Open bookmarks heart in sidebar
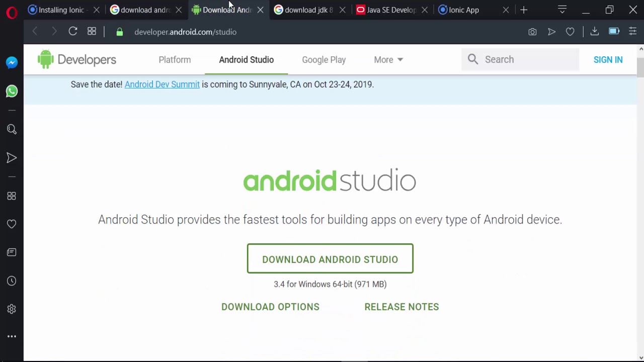644x362 pixels. coord(12,224)
